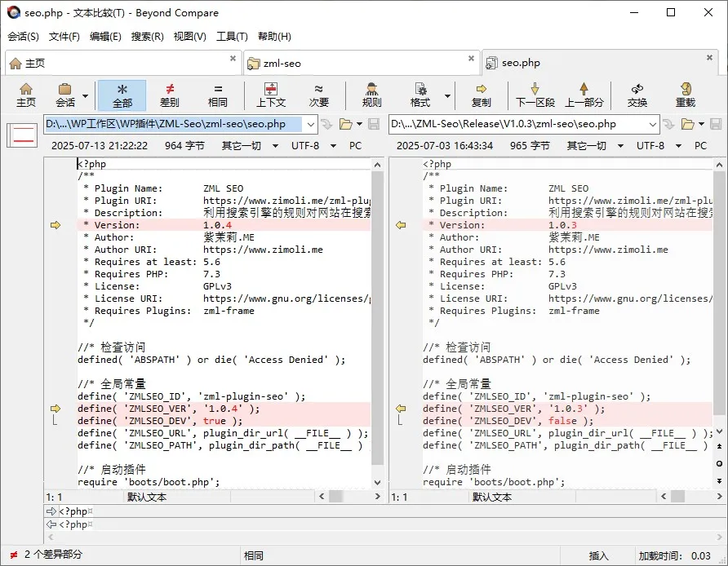Click the right copy arrow at ZMLSEO_VER line
Viewport: 728px width, 566px height.
click(x=402, y=409)
